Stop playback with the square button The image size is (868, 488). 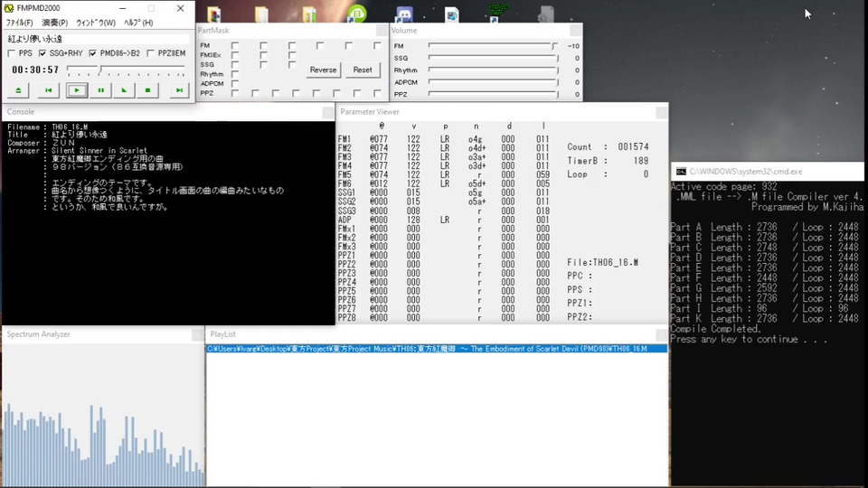click(x=147, y=90)
